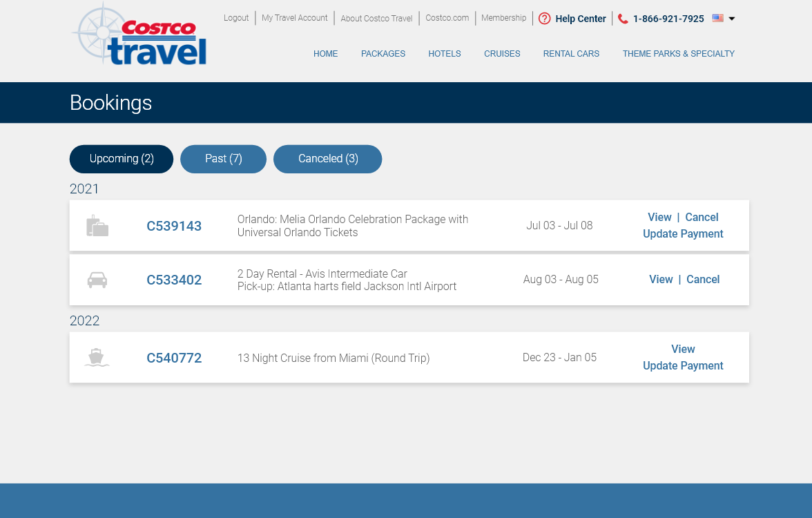Screen dimensions: 812x518
Task: Click the 2022 year heading
Action: 84,320
